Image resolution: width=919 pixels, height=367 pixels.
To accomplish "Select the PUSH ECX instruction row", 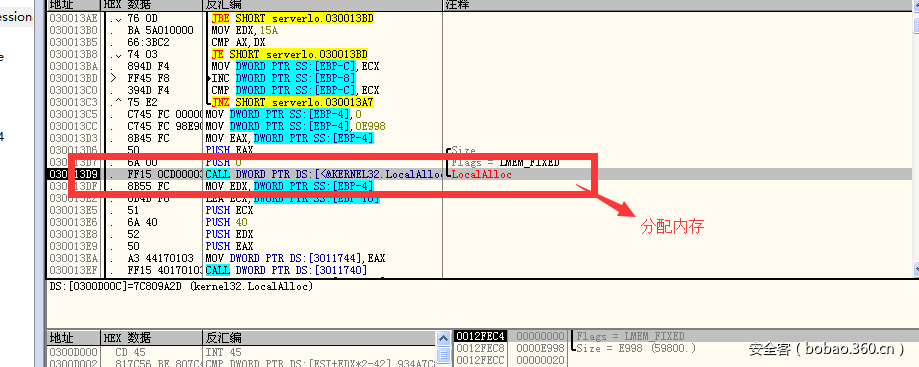I will tap(229, 210).
